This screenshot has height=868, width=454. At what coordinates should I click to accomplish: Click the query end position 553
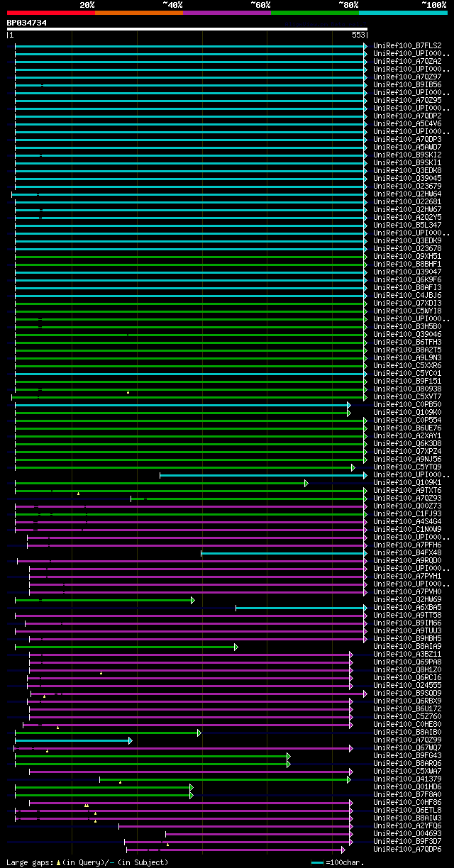tap(358, 35)
